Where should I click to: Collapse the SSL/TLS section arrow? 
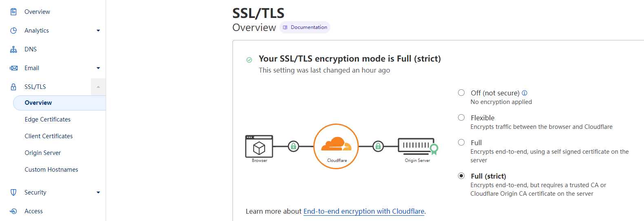[x=98, y=87]
